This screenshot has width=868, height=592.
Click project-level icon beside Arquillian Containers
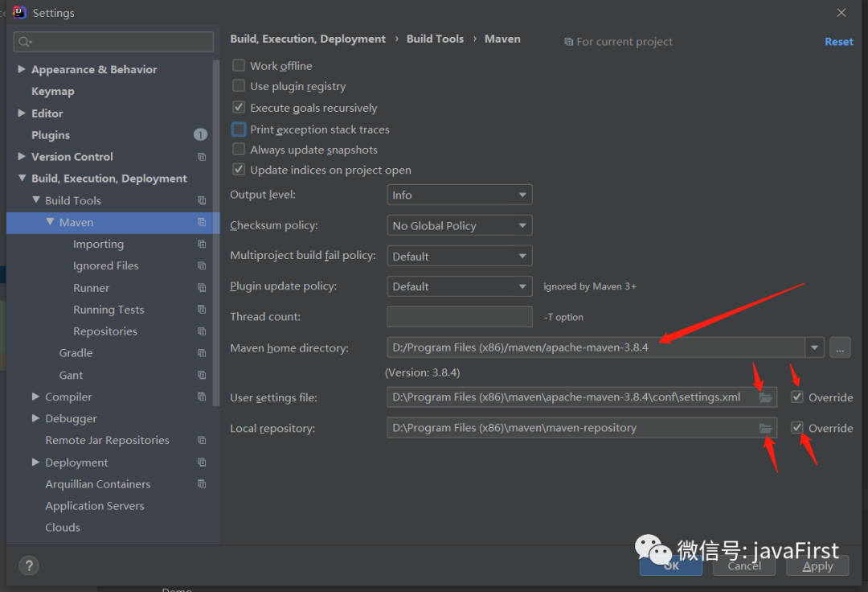(x=202, y=484)
